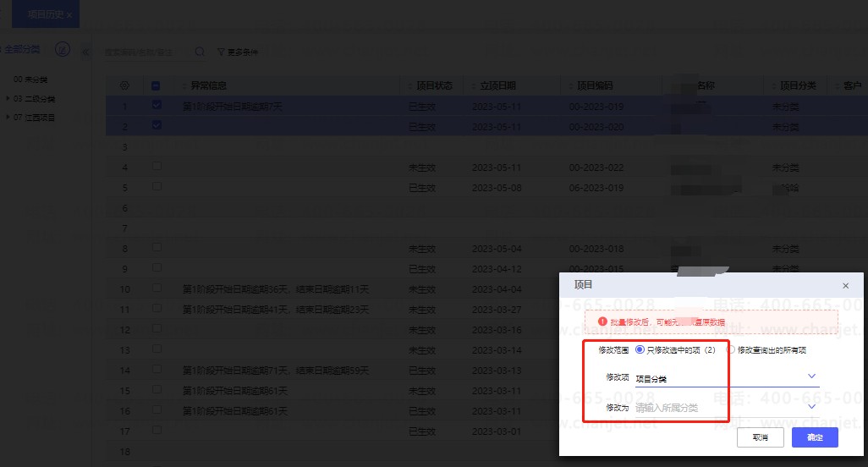Open the 修改项 dropdown arrow
Image resolution: width=868 pixels, height=467 pixels.
point(811,376)
